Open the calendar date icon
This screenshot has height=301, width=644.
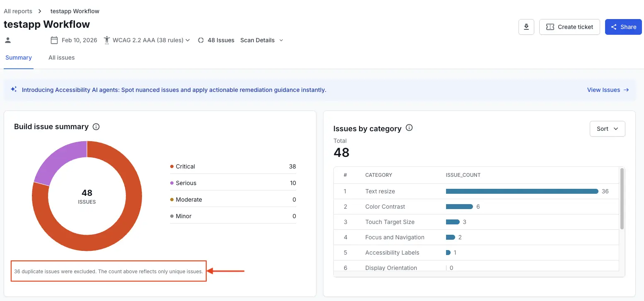click(x=55, y=40)
